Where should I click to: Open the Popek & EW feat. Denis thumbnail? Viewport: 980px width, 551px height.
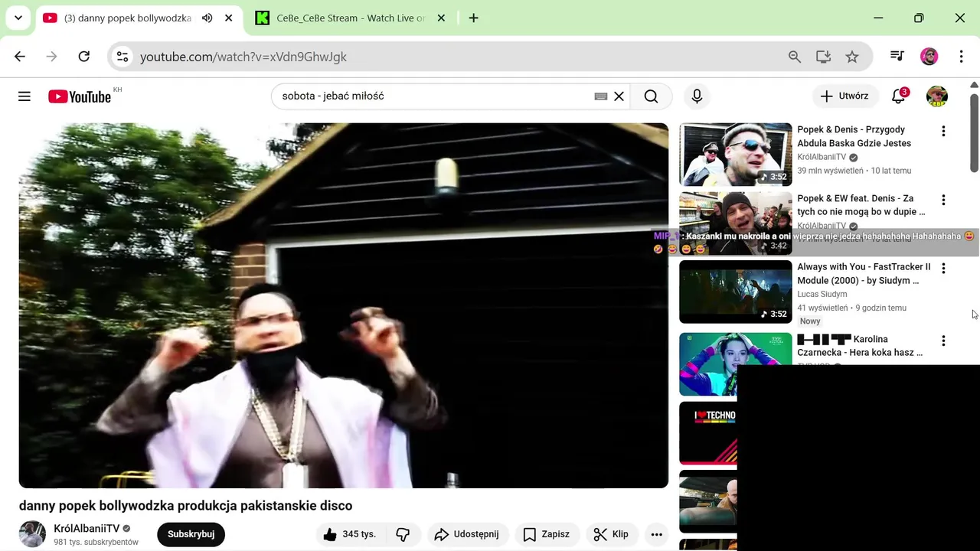coord(736,223)
